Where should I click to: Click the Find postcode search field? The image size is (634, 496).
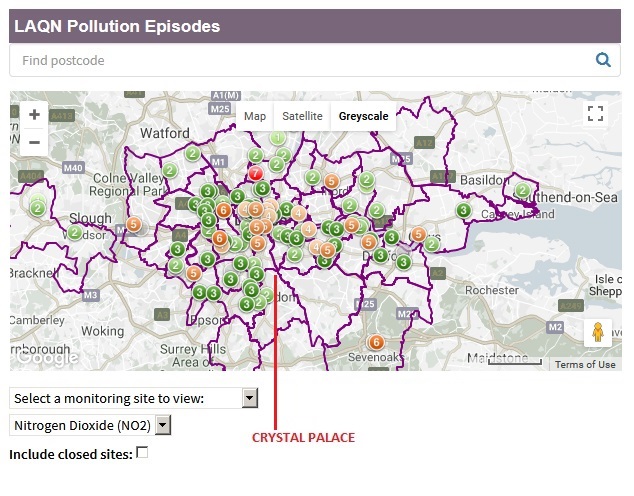coord(300,60)
